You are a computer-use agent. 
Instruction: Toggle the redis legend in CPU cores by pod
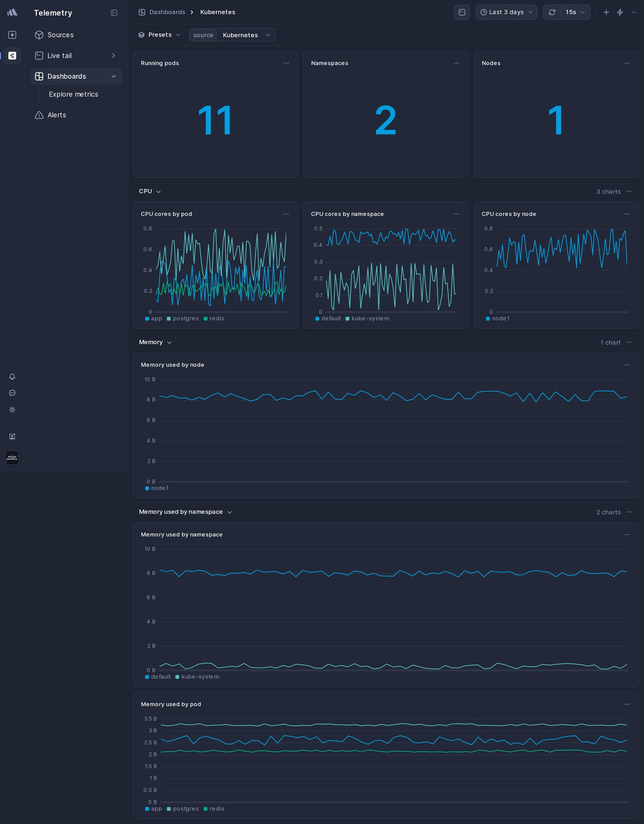215,318
